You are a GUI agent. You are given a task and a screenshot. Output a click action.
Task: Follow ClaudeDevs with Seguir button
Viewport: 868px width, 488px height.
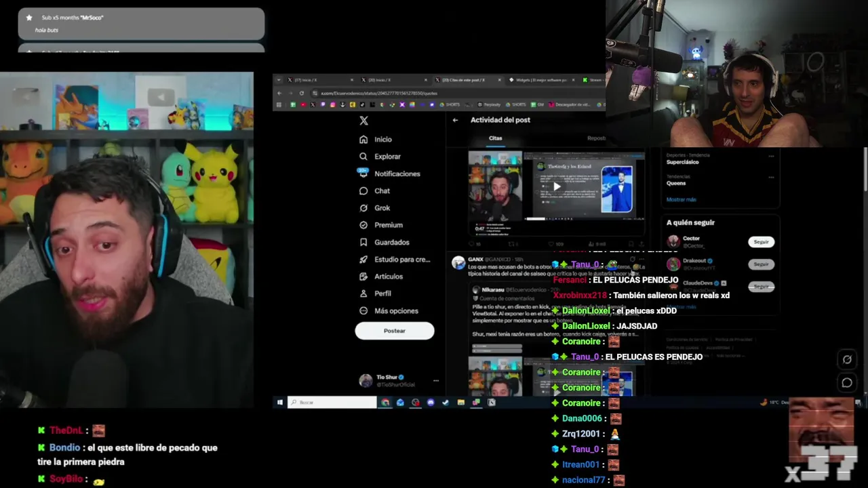(762, 287)
